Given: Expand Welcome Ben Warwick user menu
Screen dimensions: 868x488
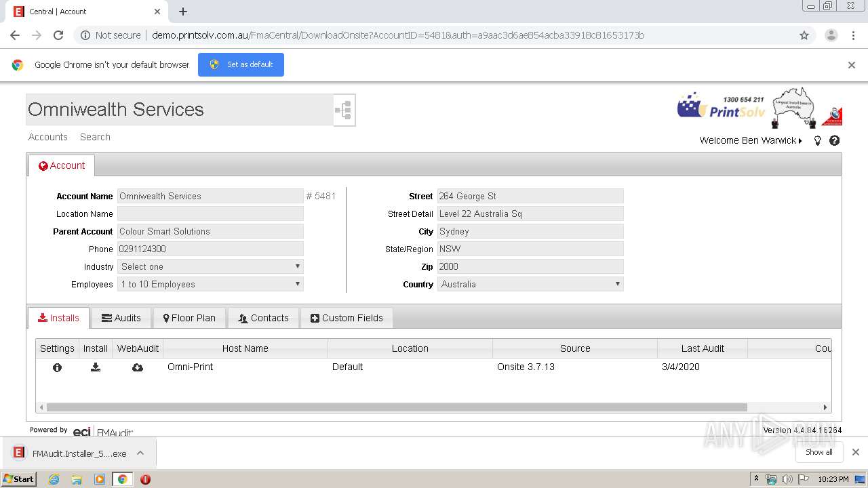Looking at the screenshot, I should [x=751, y=140].
